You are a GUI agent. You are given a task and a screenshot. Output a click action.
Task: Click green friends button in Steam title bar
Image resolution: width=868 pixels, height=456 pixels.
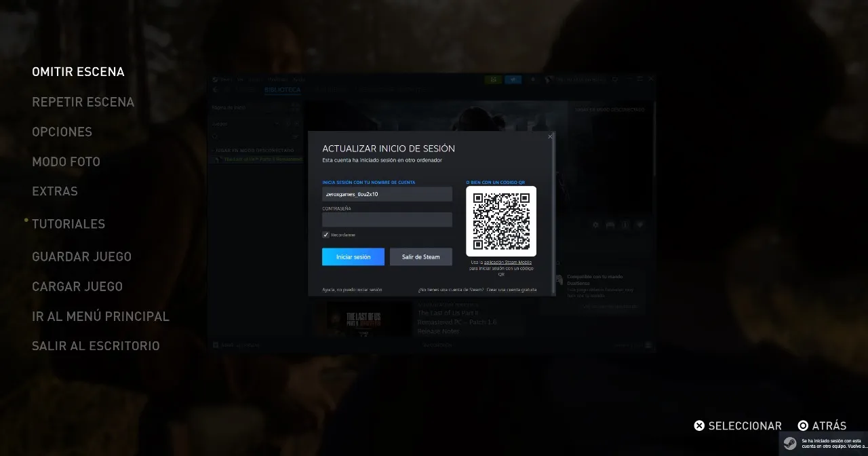coord(494,79)
